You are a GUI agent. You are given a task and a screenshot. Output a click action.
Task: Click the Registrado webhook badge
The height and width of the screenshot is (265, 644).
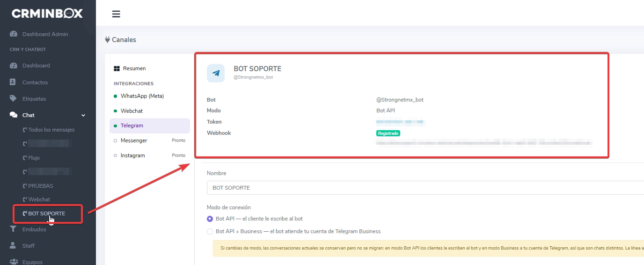pyautogui.click(x=388, y=133)
